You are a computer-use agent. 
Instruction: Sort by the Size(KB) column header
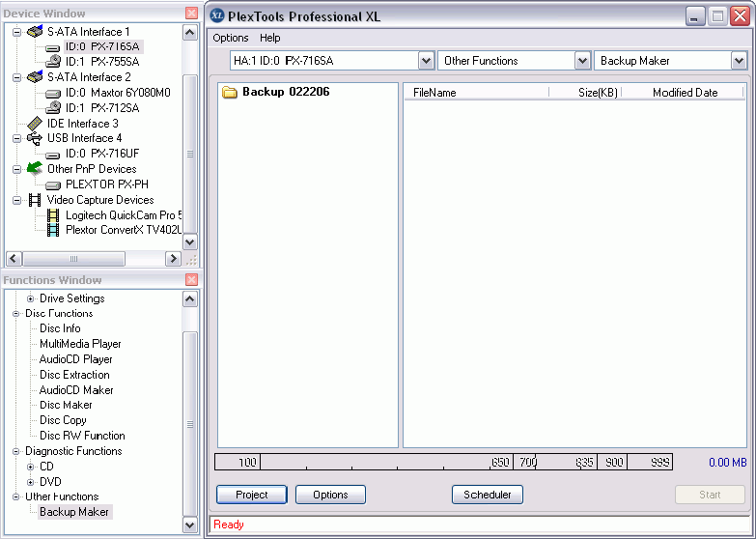(585, 92)
